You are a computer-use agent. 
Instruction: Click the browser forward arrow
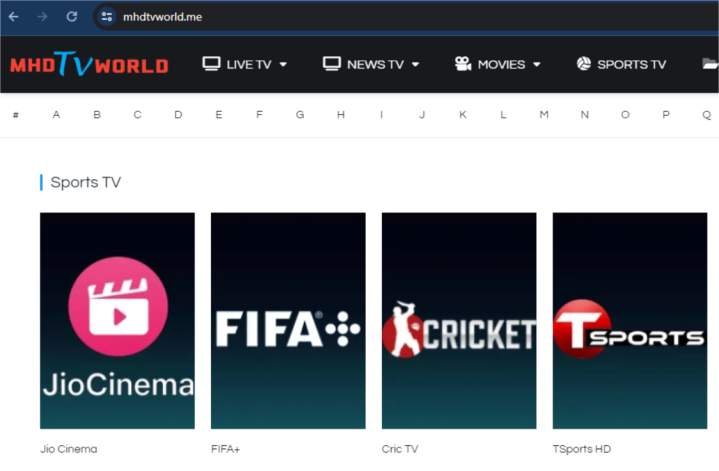[42, 17]
